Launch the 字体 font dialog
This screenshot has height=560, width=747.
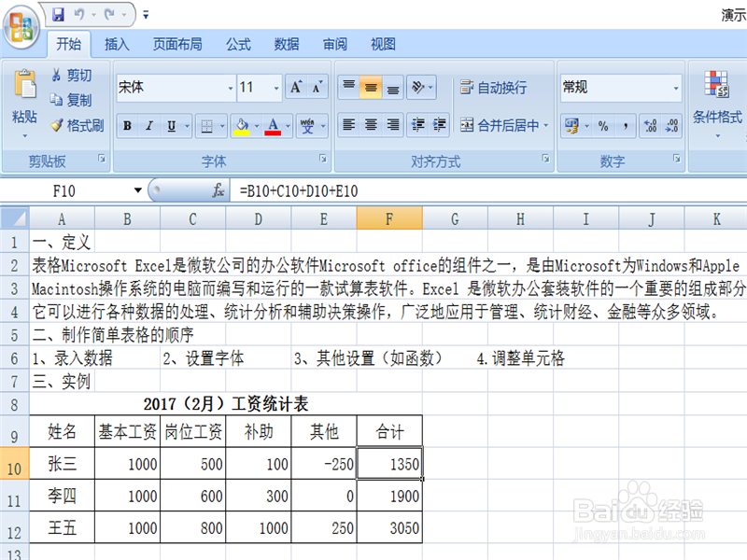[x=323, y=158]
